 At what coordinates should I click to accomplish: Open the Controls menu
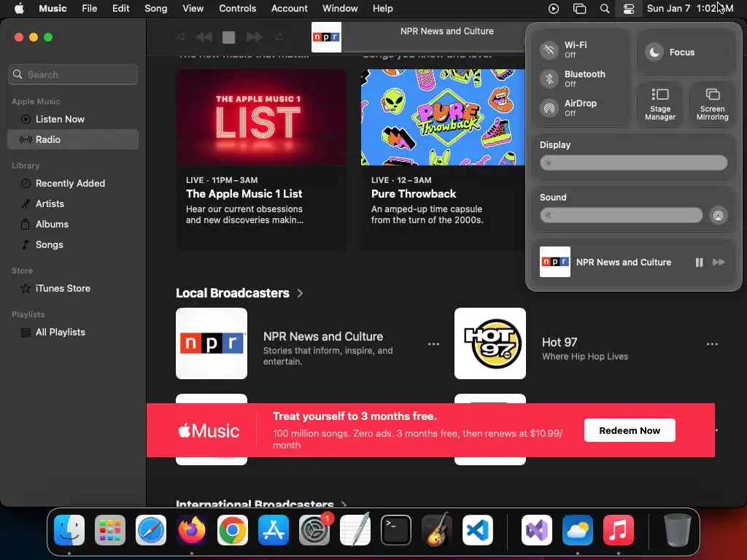(x=237, y=9)
